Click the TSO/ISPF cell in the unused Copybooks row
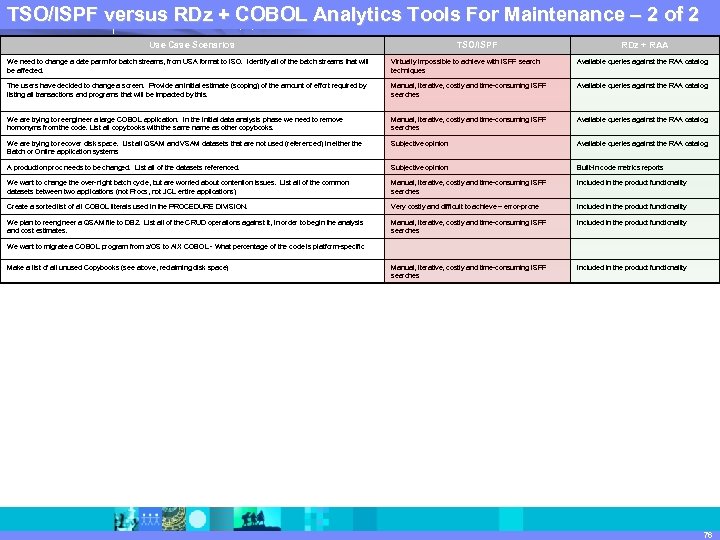 coord(477,271)
